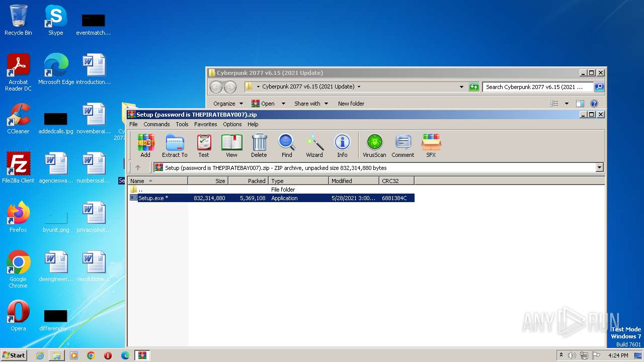
Task: Select the Skype desktop shortcut
Action: click(55, 20)
